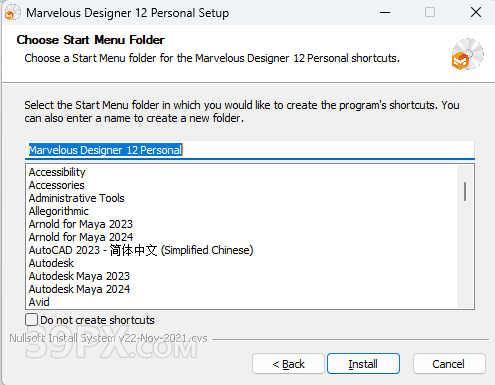Go back with the Back button
The width and height of the screenshot is (495, 385).
288,364
